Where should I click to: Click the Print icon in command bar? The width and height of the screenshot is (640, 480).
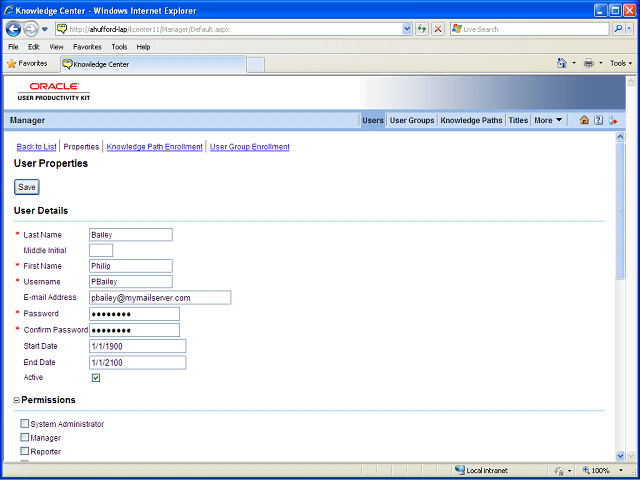(x=589, y=63)
